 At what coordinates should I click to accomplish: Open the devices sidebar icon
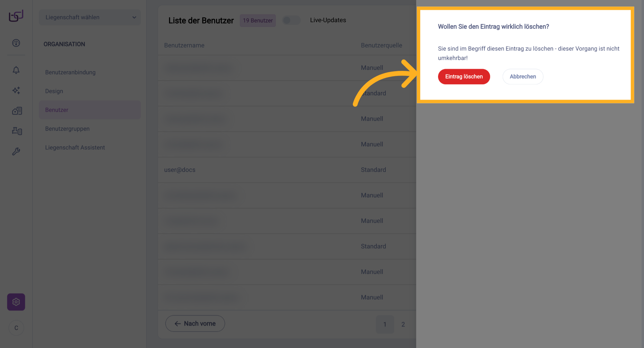tap(17, 131)
